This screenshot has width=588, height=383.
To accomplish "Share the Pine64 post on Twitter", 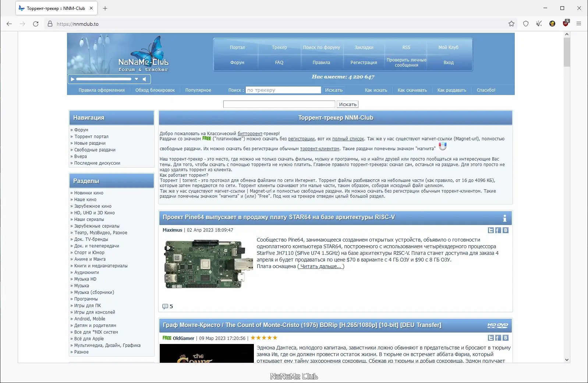I will click(x=491, y=230).
